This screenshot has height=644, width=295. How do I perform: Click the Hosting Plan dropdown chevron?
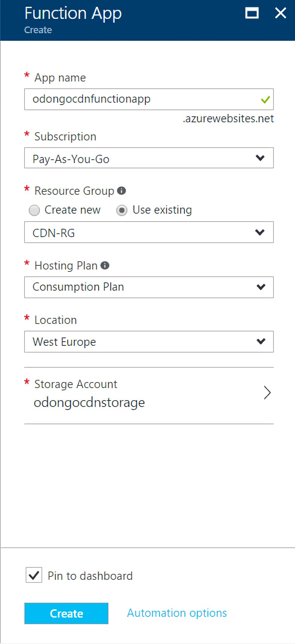tap(260, 287)
